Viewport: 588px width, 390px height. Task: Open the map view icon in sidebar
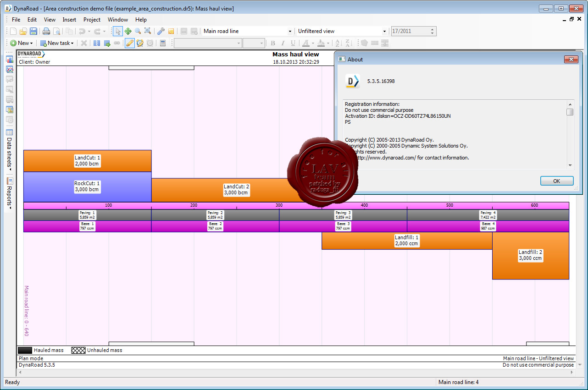pos(10,110)
